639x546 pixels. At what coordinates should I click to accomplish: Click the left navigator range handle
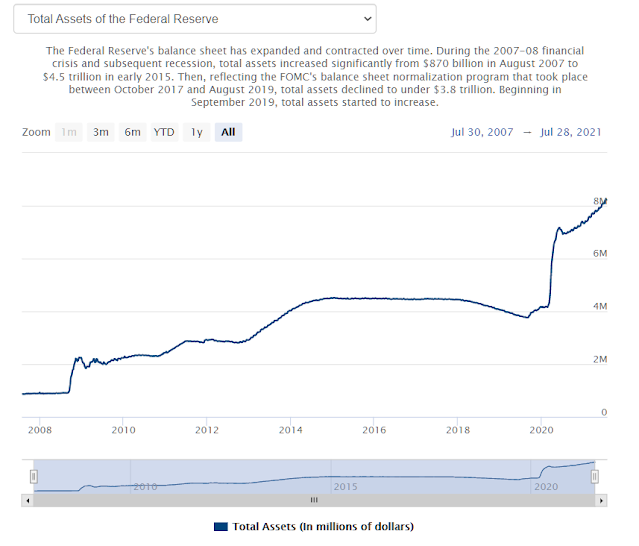click(x=34, y=476)
